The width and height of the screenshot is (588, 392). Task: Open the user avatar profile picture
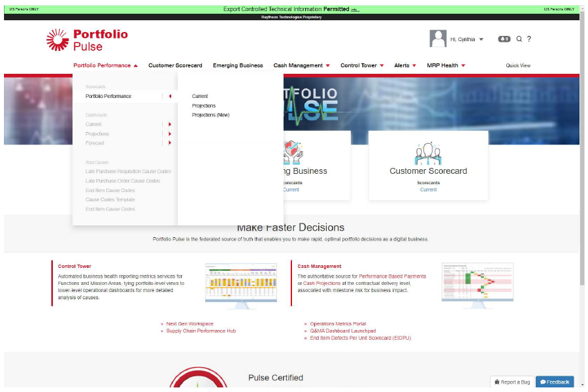tap(438, 39)
